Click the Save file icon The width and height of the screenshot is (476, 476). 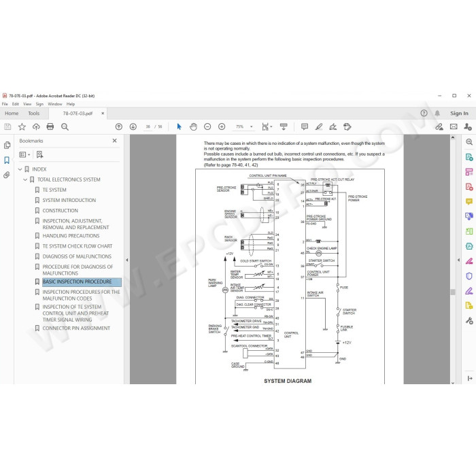[x=7, y=126]
